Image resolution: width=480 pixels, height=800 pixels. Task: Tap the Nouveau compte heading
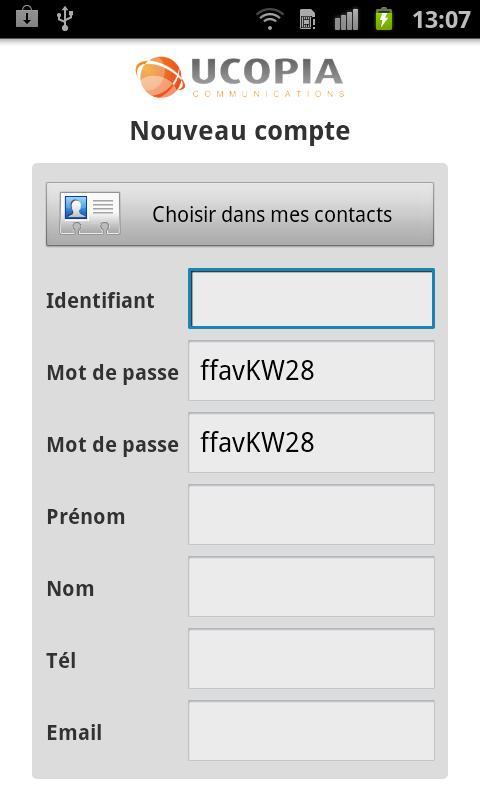240,131
